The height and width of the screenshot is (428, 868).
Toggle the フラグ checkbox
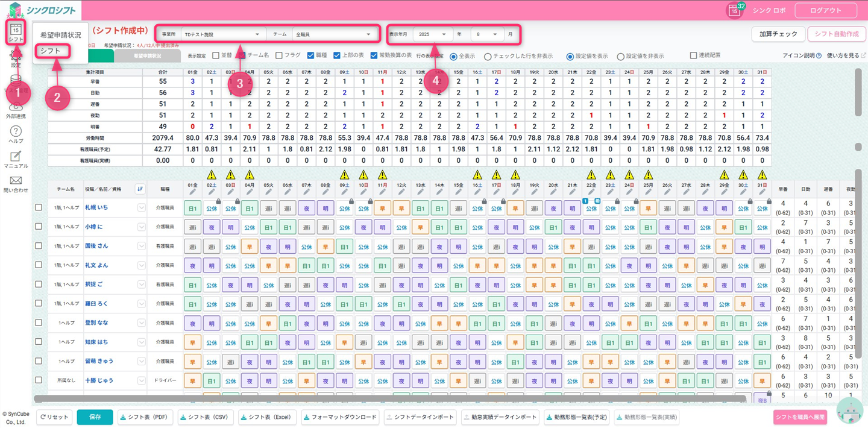tap(278, 55)
